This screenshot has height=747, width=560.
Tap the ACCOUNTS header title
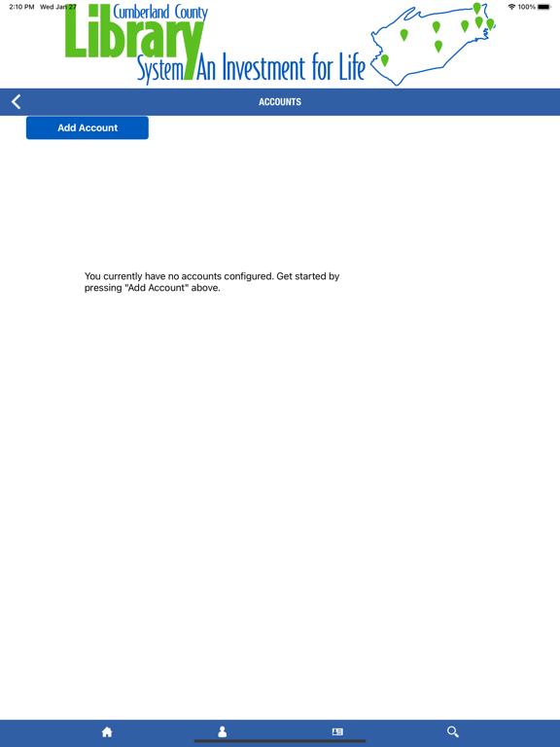280,102
